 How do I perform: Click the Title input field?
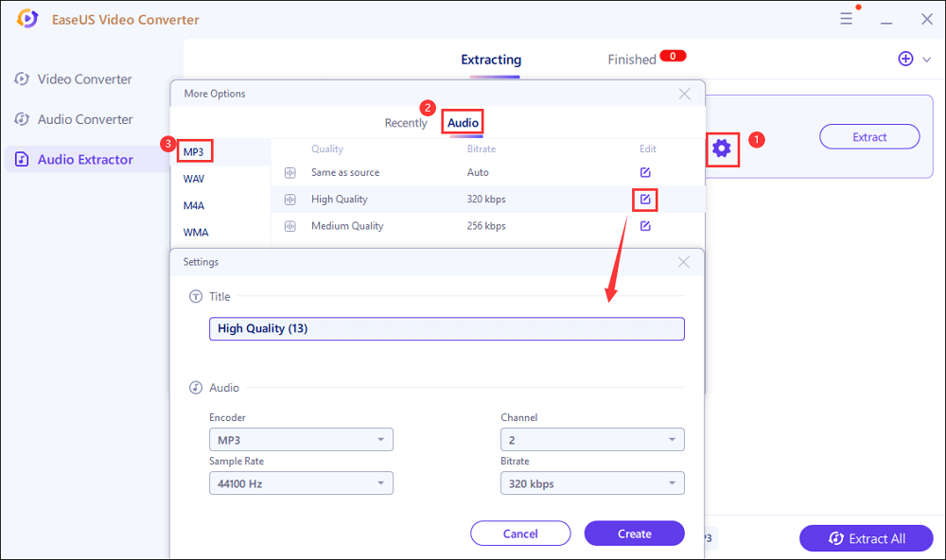[x=446, y=328]
